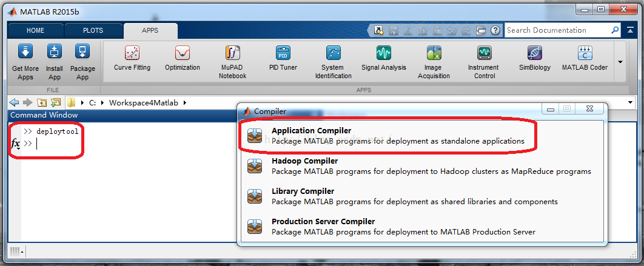Viewport: 644px width, 266px height.
Task: Select Library Compiler option
Action: click(x=422, y=196)
